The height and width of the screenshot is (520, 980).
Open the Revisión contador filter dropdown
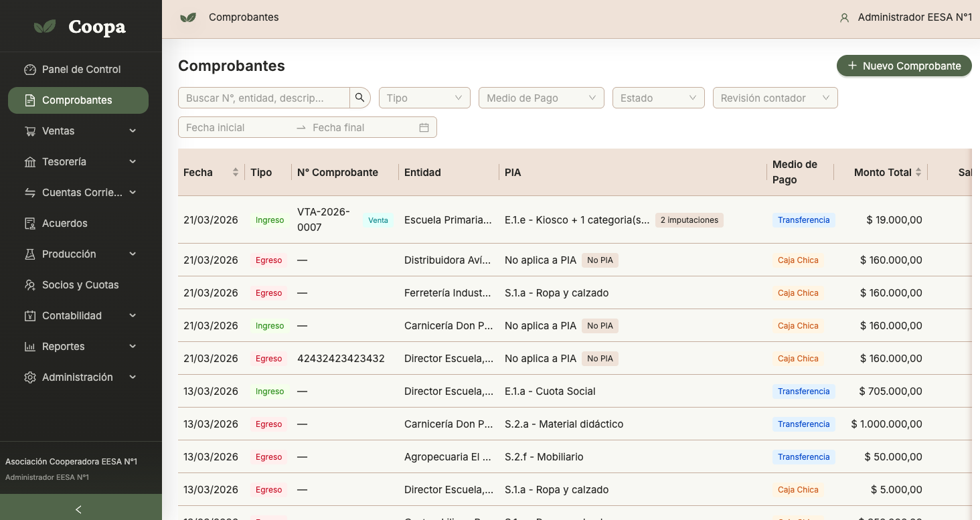point(775,98)
